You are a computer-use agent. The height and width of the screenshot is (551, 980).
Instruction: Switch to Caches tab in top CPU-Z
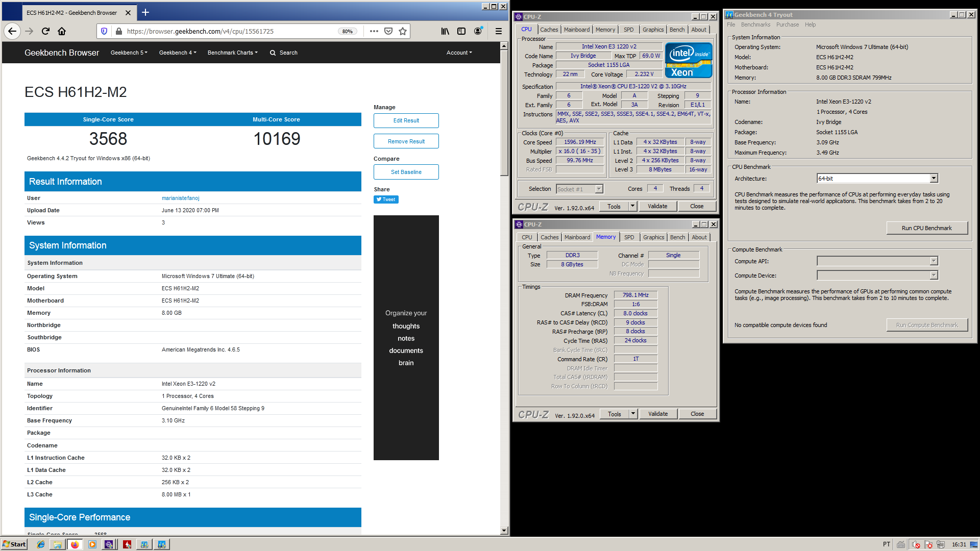click(549, 30)
